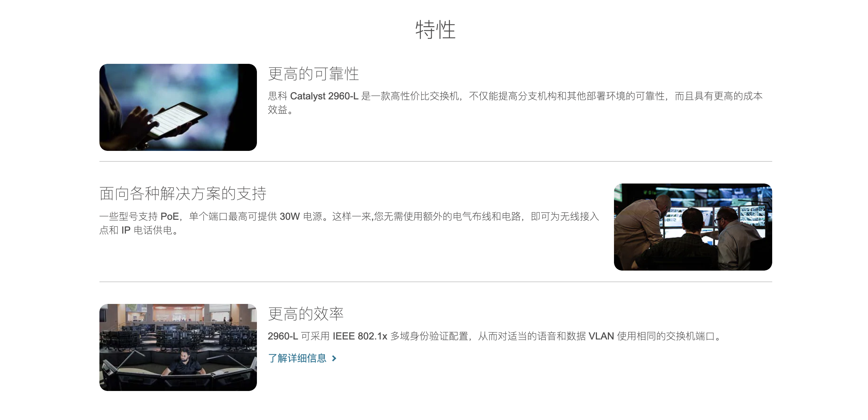Click the word PoE in the description

(169, 217)
